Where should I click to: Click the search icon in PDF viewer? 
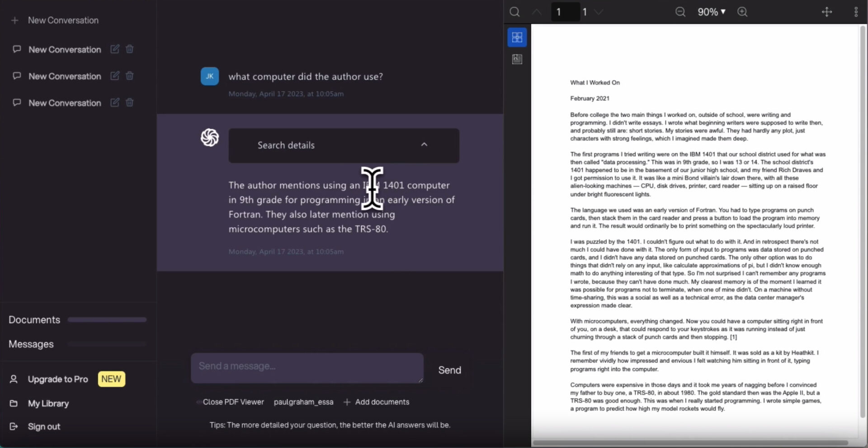coord(514,12)
